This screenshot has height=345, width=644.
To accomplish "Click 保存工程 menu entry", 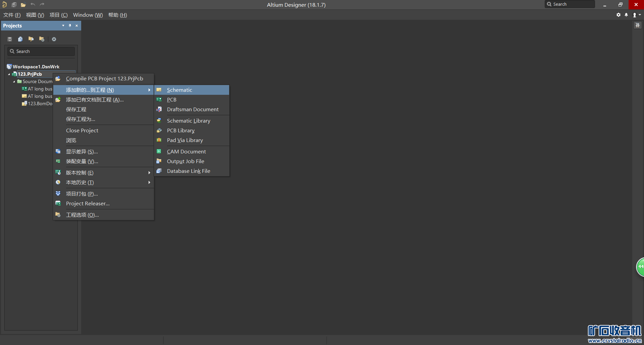I will pos(103,109).
